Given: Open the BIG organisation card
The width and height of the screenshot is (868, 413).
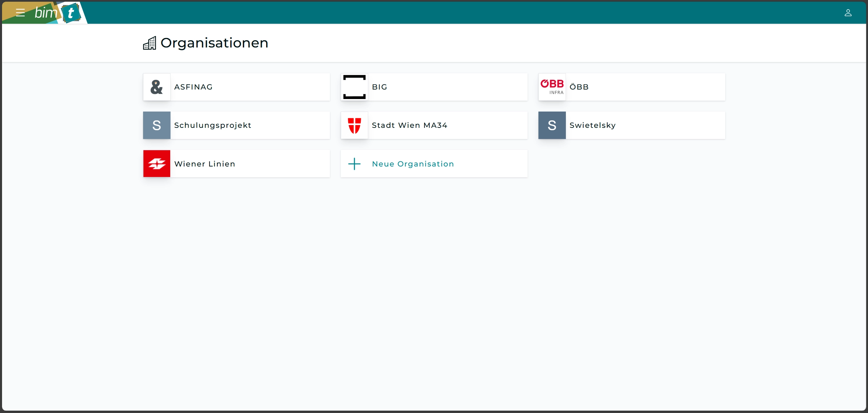Looking at the screenshot, I should [x=379, y=87].
